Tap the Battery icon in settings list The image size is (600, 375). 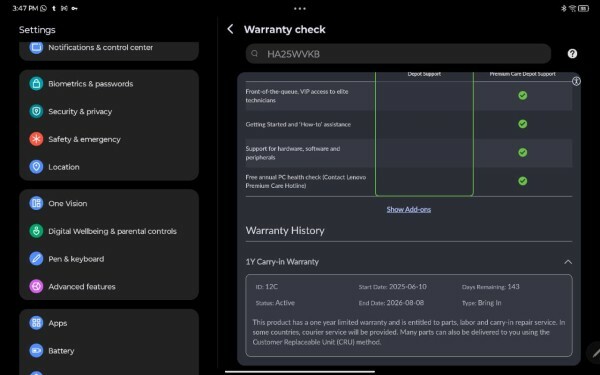36,351
